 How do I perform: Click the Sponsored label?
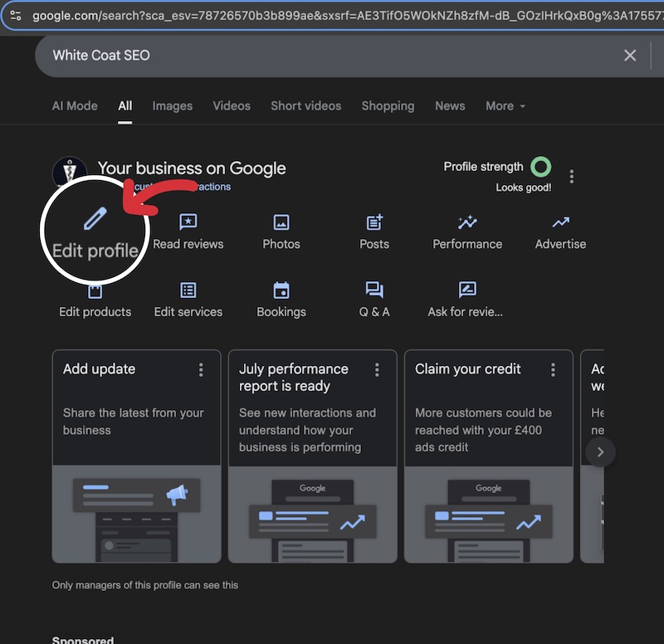(x=82, y=639)
